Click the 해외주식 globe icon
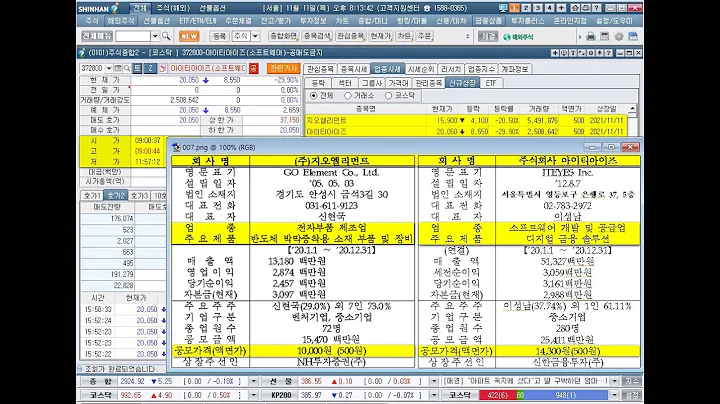This screenshot has height=404, width=720. click(507, 37)
